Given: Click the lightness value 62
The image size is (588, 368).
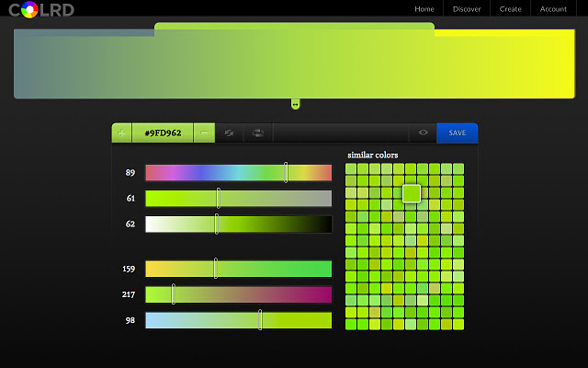Looking at the screenshot, I should pyautogui.click(x=130, y=224).
